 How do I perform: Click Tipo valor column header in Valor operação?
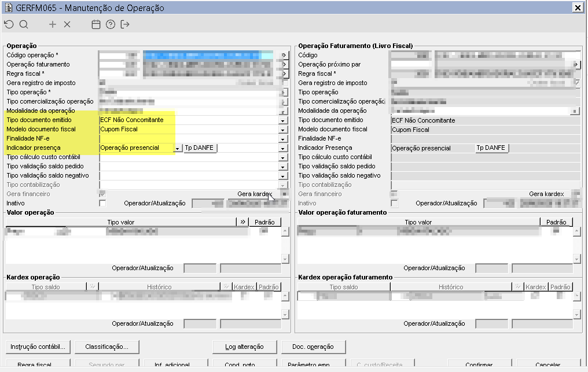[x=121, y=222]
